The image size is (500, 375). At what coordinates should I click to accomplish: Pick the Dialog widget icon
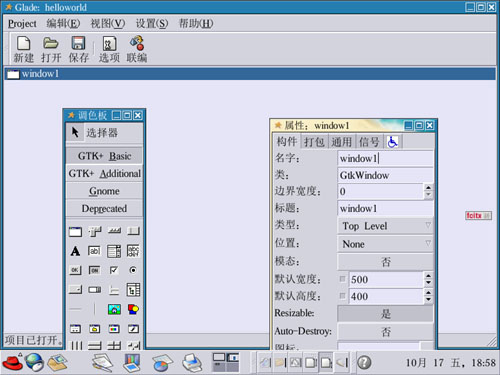coord(75,329)
